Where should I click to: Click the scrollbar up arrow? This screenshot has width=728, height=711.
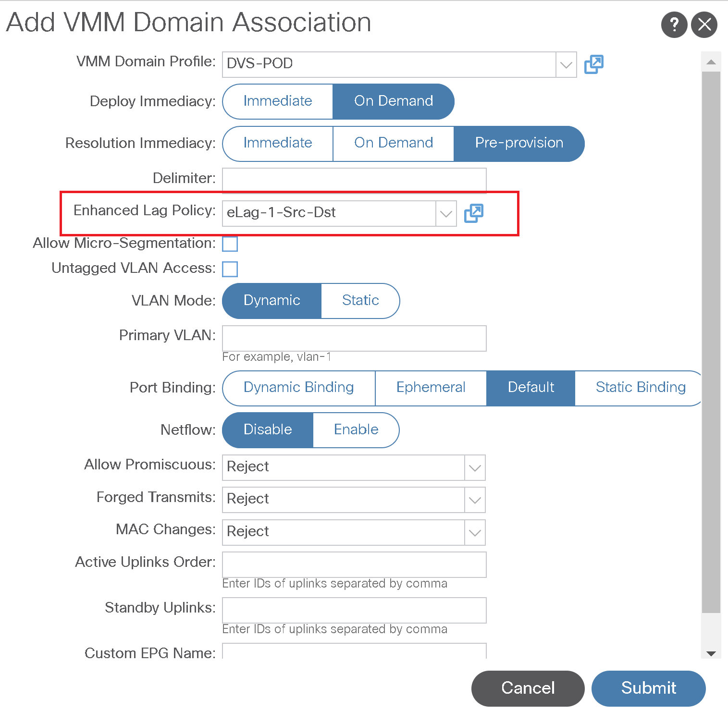[711, 62]
